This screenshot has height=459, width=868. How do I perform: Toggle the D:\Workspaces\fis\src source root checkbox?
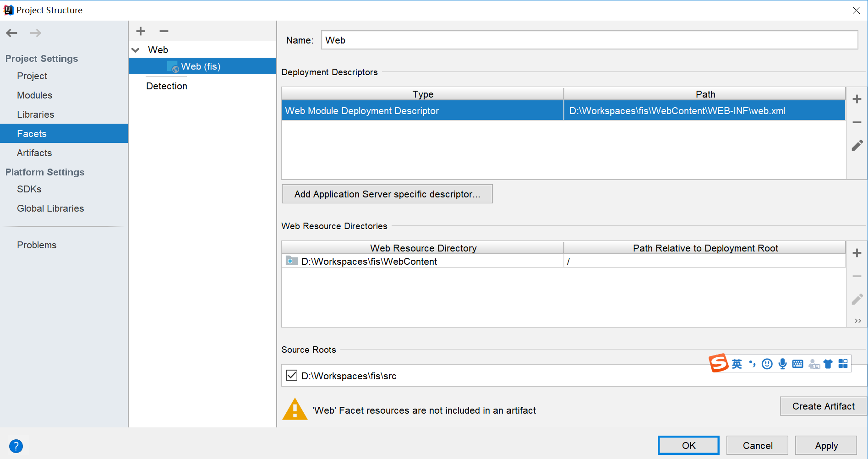[x=292, y=376]
